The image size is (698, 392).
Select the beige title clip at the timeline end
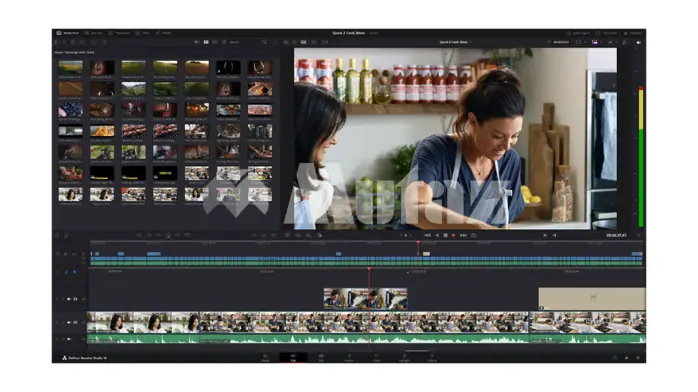(592, 299)
